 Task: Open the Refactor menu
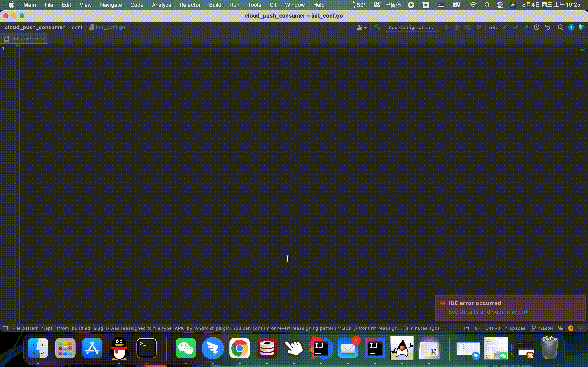(x=190, y=5)
